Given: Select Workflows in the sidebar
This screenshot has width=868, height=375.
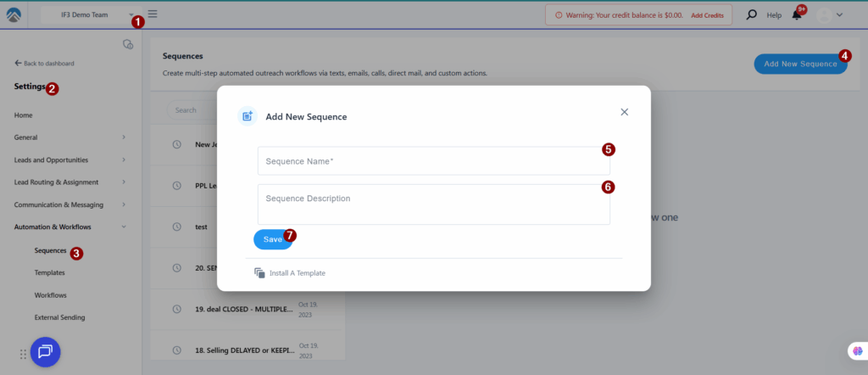Looking at the screenshot, I should pyautogui.click(x=51, y=295).
